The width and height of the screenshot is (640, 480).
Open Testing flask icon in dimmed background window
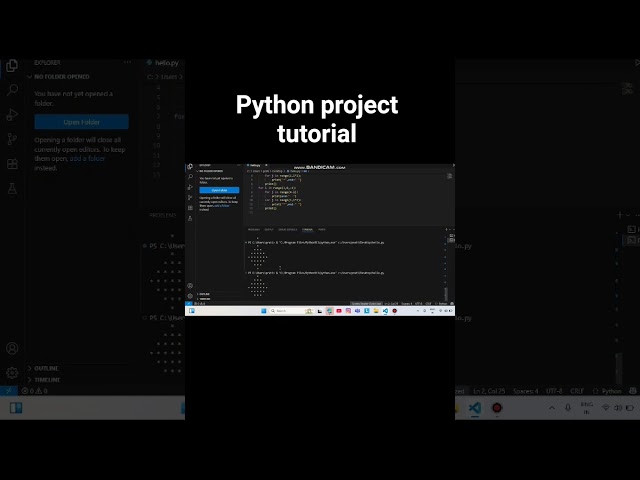point(12,189)
